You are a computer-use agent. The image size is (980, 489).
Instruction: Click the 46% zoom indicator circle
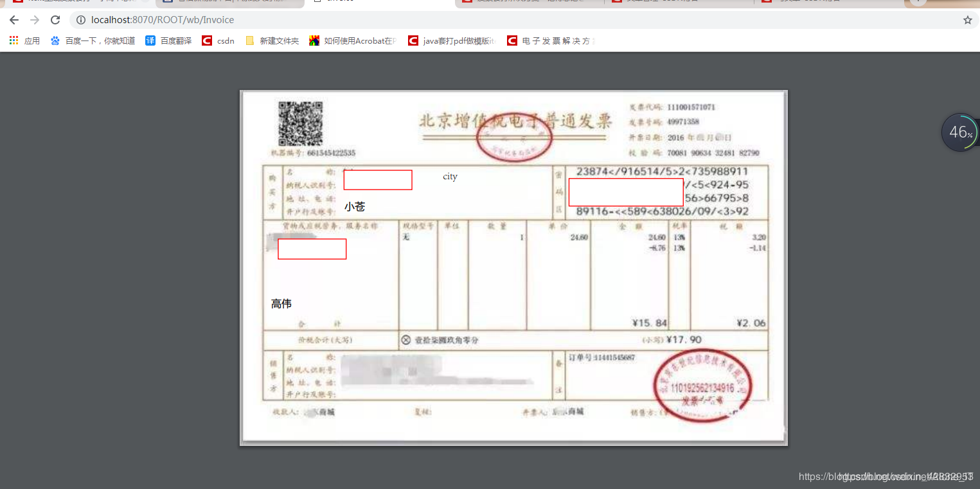coord(959,132)
